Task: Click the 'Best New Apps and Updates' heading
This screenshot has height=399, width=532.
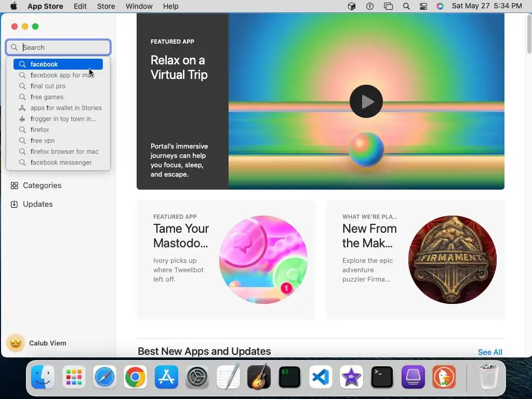Action: tap(204, 352)
